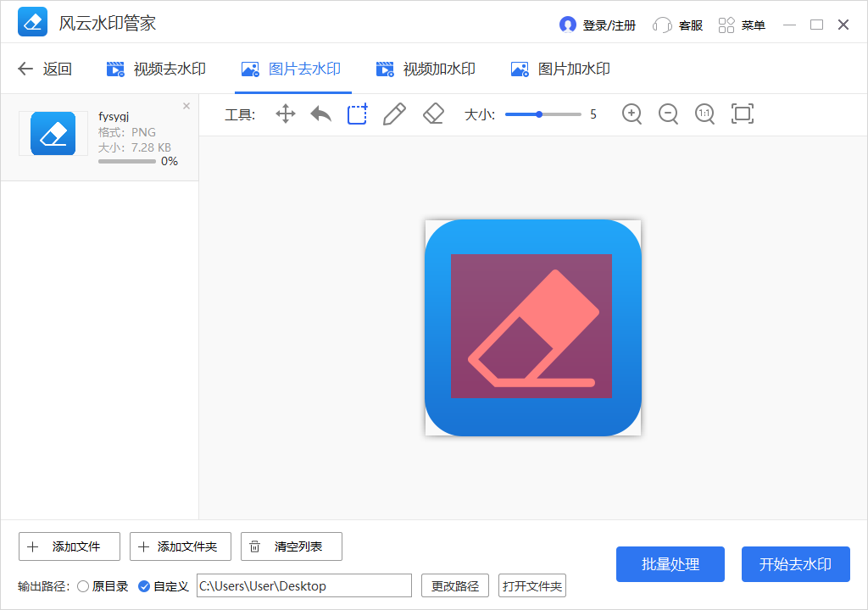This screenshot has width=868, height=610.
Task: Click the undo arrow icon
Action: [320, 113]
